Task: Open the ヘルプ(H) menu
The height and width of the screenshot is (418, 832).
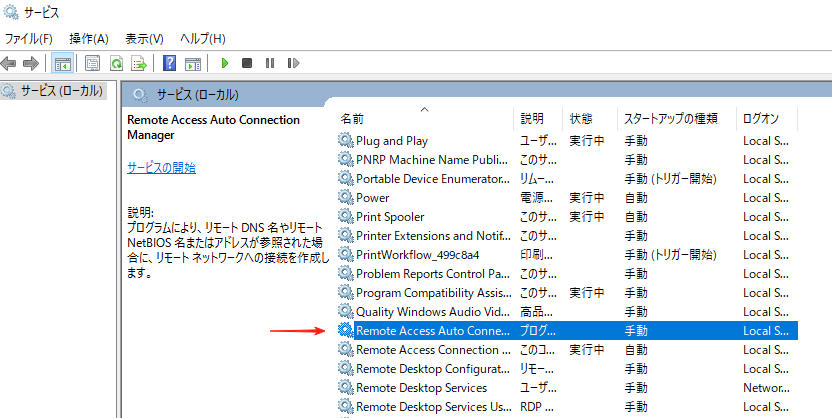Action: click(203, 39)
